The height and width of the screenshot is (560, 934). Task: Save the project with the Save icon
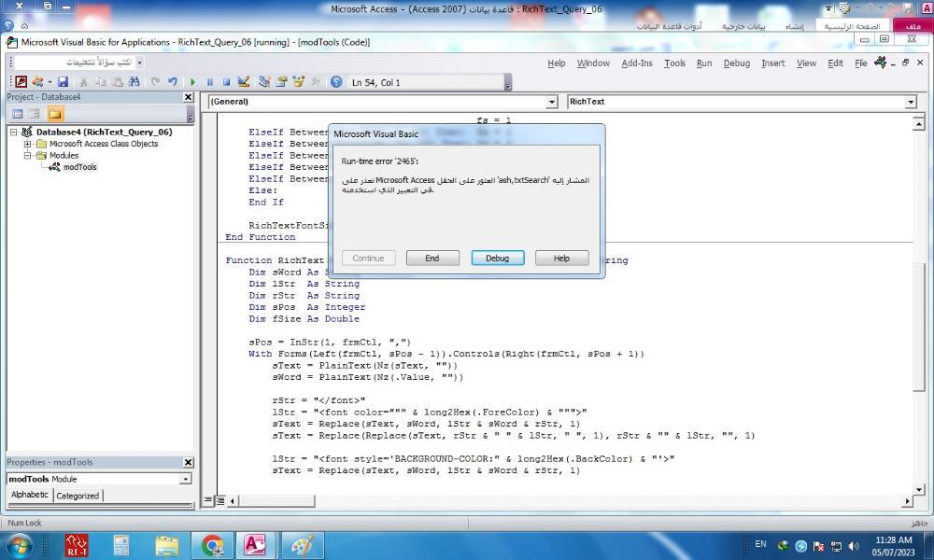pyautogui.click(x=63, y=82)
